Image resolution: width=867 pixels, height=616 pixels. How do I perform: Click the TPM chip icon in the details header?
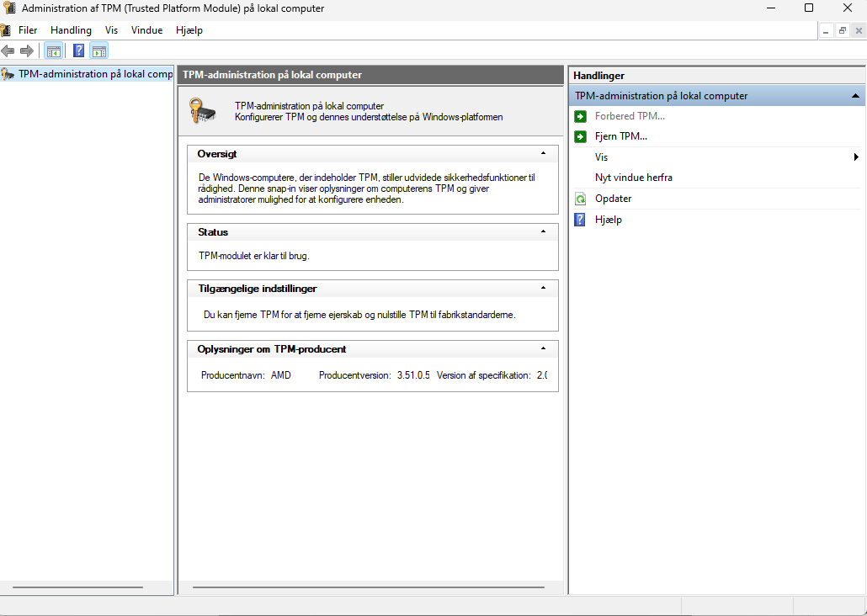(201, 110)
